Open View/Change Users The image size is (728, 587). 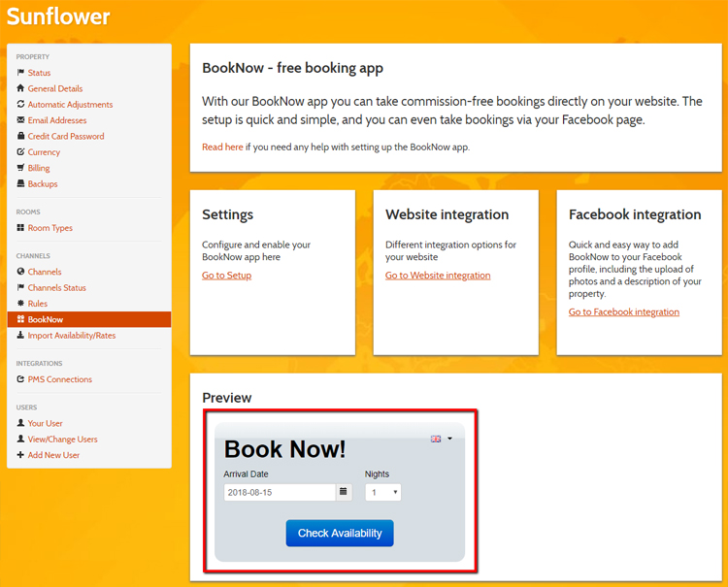pyautogui.click(x=63, y=439)
